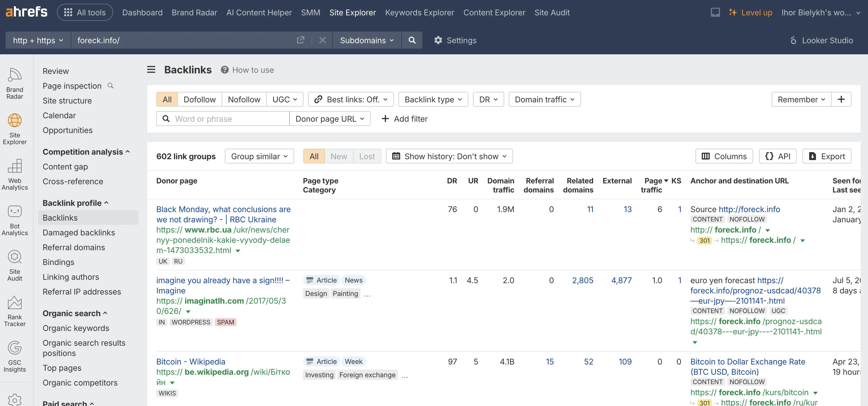
Task: Select the Web Analytics sidebar icon
Action: (x=14, y=174)
